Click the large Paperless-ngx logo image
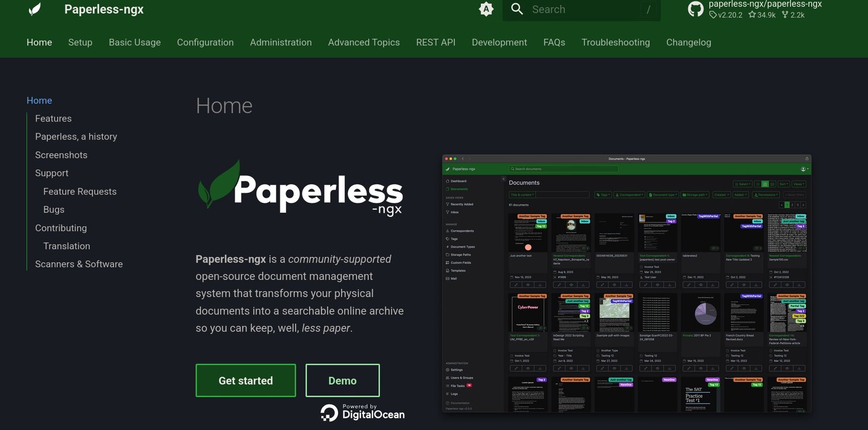 click(x=300, y=188)
